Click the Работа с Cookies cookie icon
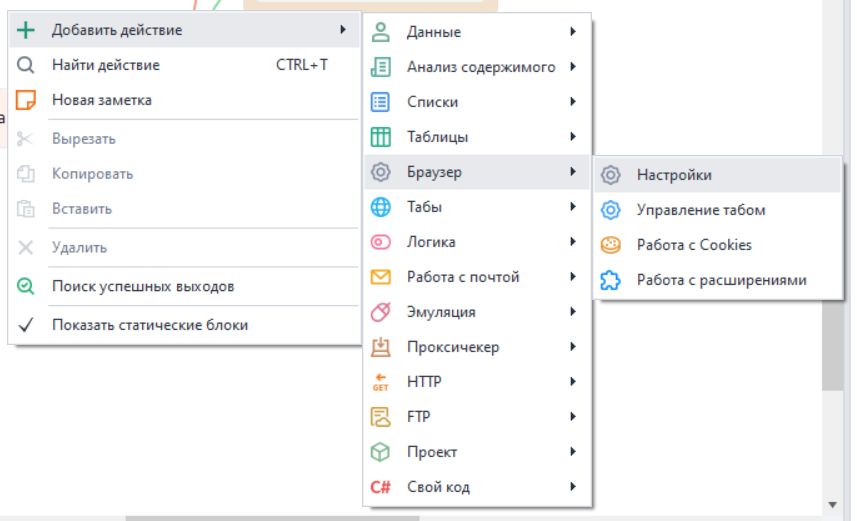The width and height of the screenshot is (857, 521). (610, 245)
